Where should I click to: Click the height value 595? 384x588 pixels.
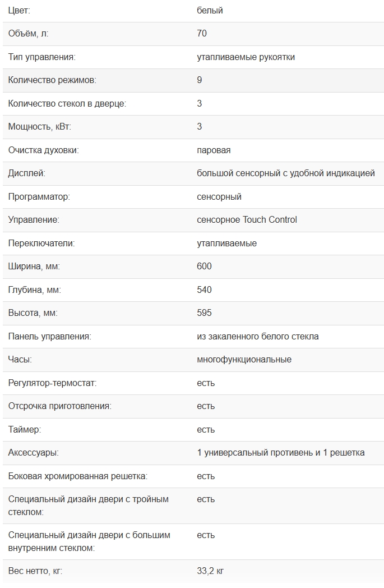pyautogui.click(x=204, y=313)
